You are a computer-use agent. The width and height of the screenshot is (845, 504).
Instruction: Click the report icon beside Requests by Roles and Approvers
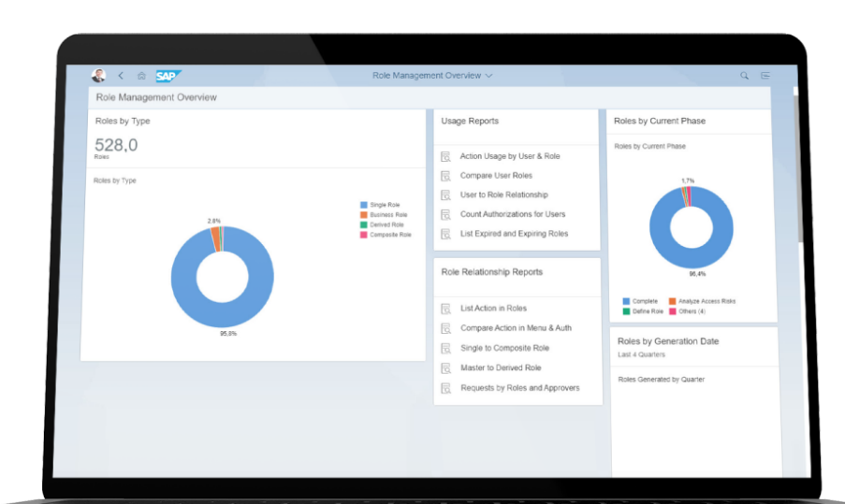pos(445,389)
